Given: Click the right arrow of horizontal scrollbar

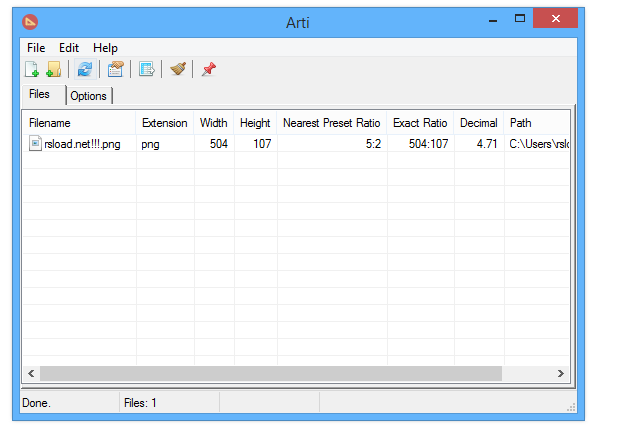Looking at the screenshot, I should [561, 373].
